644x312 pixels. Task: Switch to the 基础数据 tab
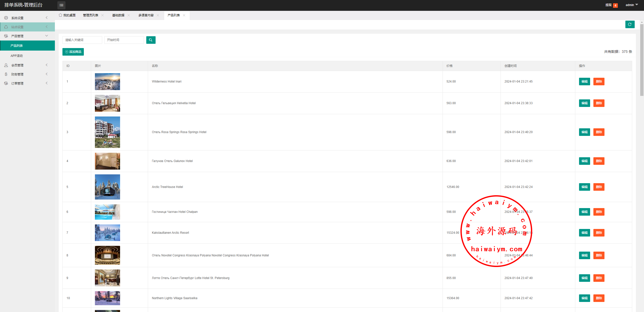point(118,15)
